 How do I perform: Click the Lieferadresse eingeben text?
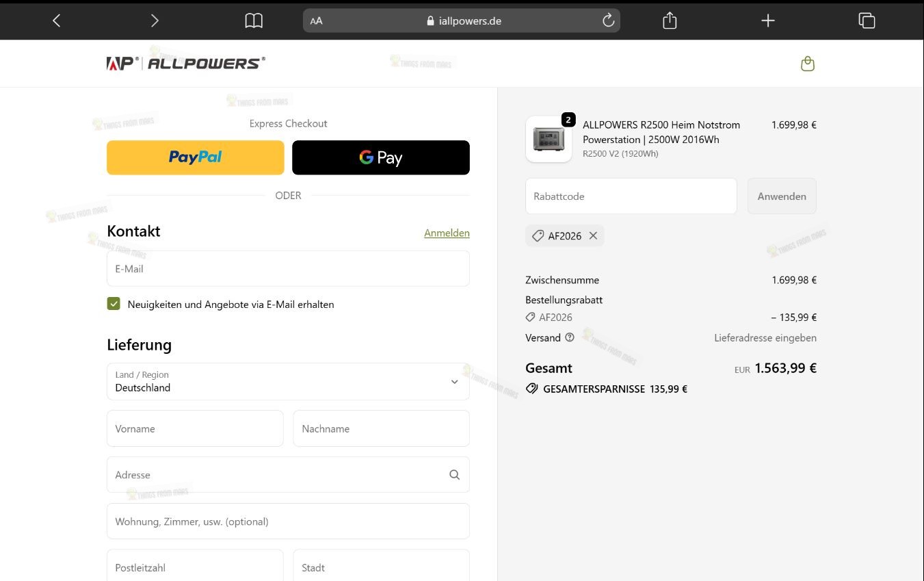pos(765,337)
